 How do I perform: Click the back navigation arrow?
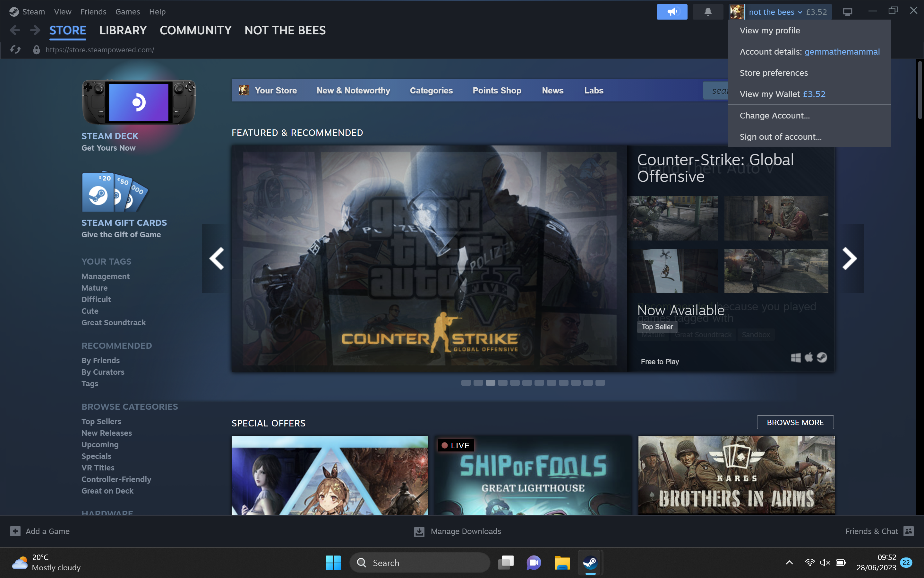[15, 30]
